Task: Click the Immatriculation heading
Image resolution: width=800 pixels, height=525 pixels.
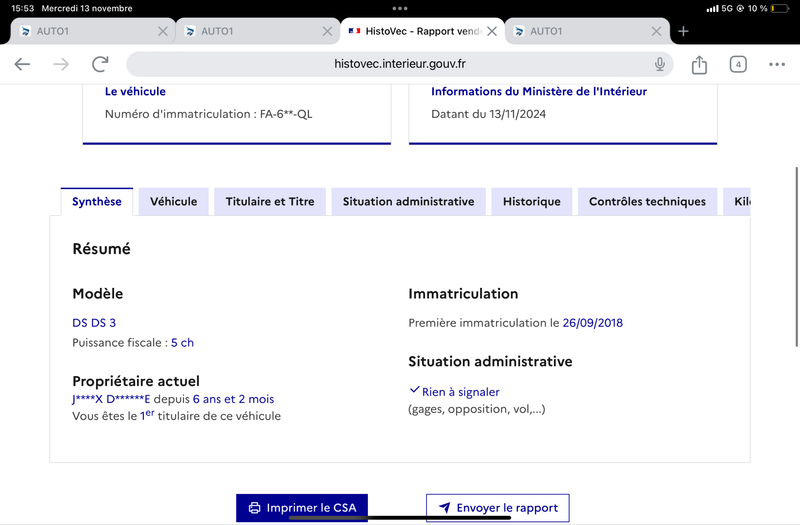Action: (463, 294)
